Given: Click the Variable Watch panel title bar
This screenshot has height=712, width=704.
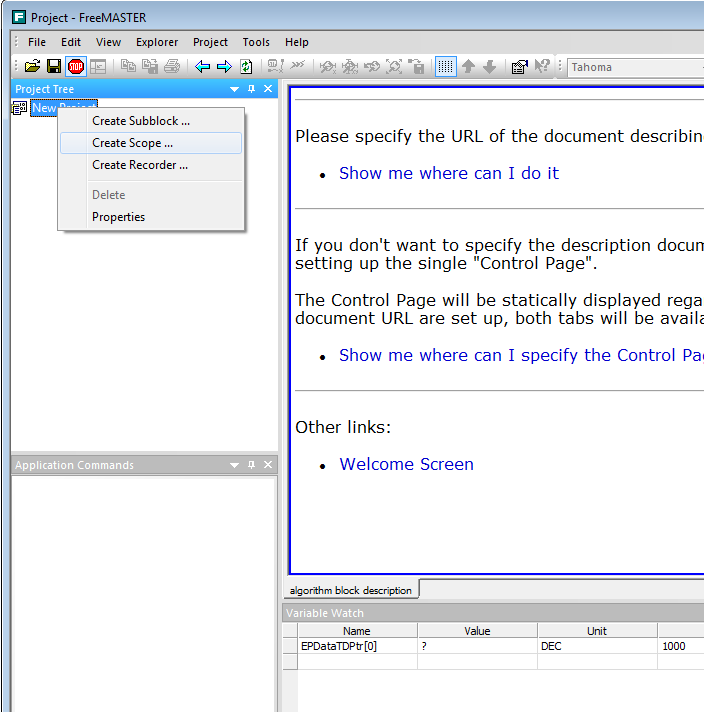Looking at the screenshot, I should [493, 613].
